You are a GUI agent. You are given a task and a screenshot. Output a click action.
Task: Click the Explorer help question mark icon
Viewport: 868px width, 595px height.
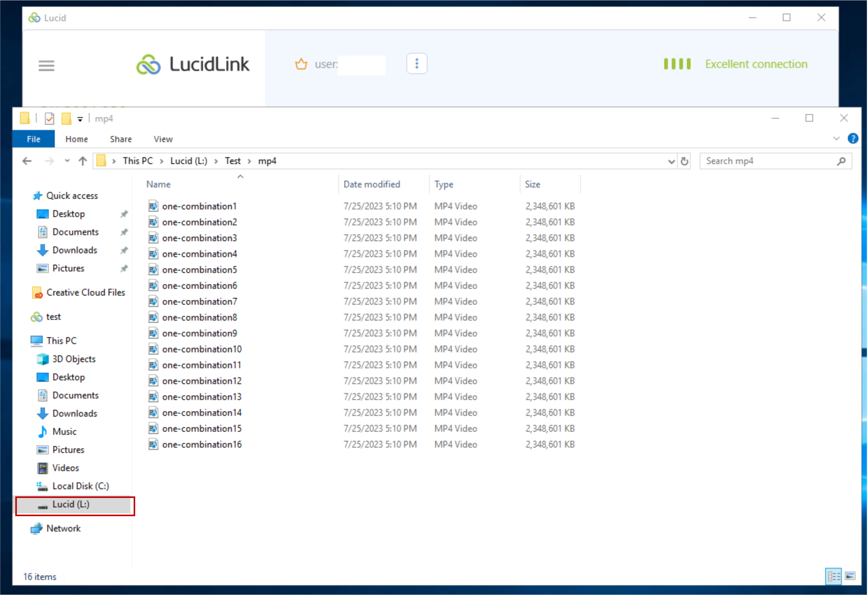click(x=853, y=138)
